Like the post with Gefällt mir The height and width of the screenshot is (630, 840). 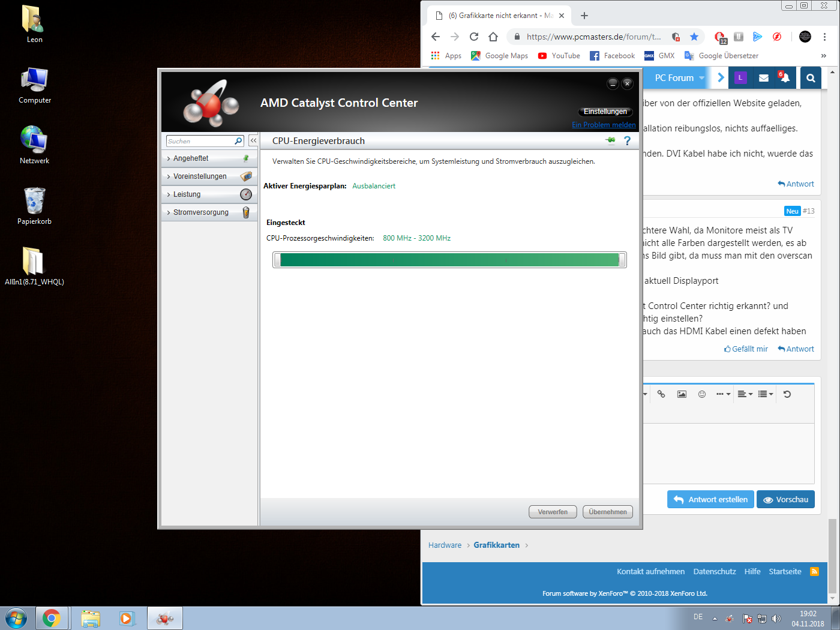click(x=746, y=349)
